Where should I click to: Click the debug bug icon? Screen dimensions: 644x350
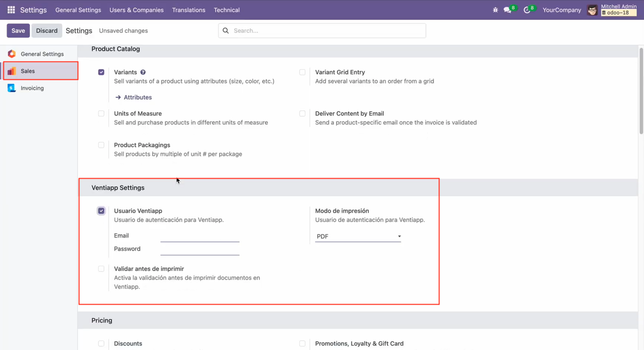495,10
